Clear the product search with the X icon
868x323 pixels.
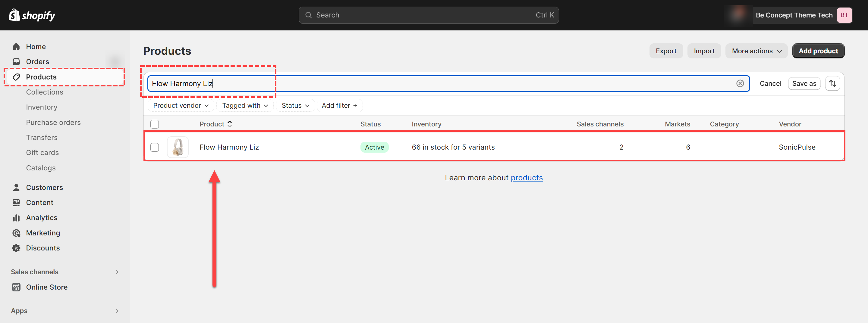pos(740,83)
